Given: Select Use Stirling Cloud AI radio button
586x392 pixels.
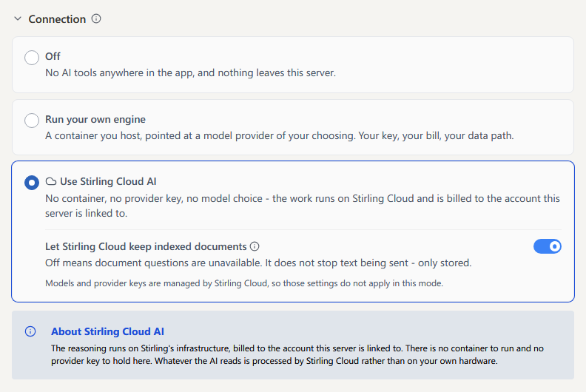Looking at the screenshot, I should (x=32, y=183).
